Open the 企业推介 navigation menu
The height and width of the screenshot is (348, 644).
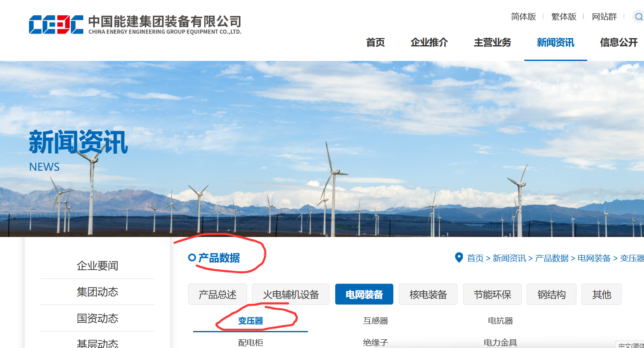(x=429, y=42)
